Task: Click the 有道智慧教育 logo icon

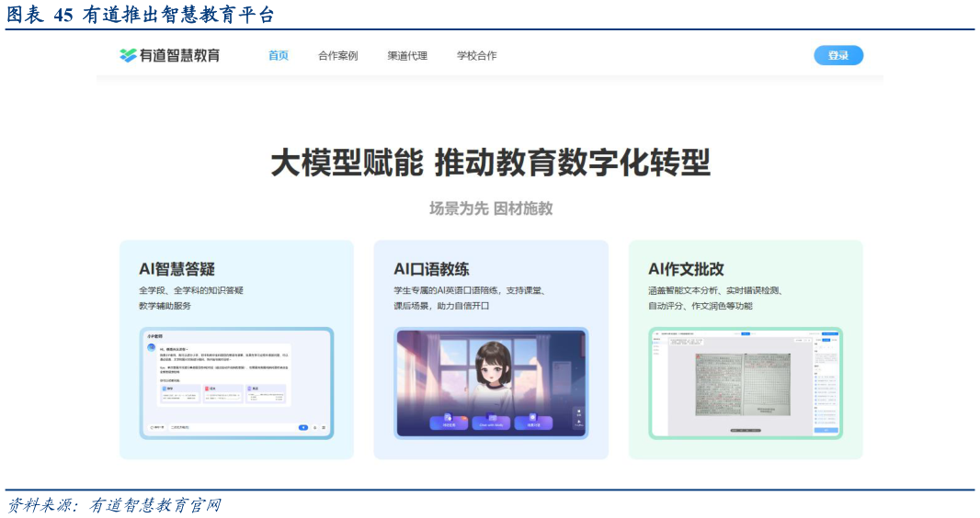Action: point(128,55)
